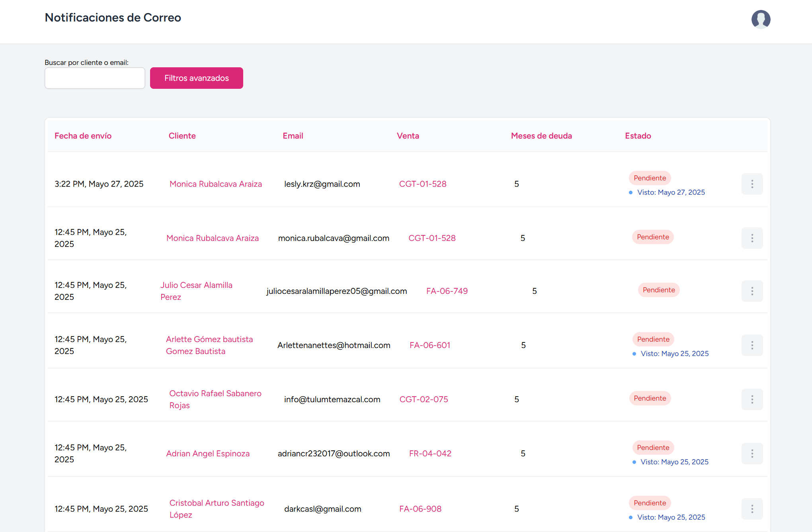Open three-dot menu for Arlette Gómez bautista row
Viewport: 812px width, 532px height.
tap(752, 345)
